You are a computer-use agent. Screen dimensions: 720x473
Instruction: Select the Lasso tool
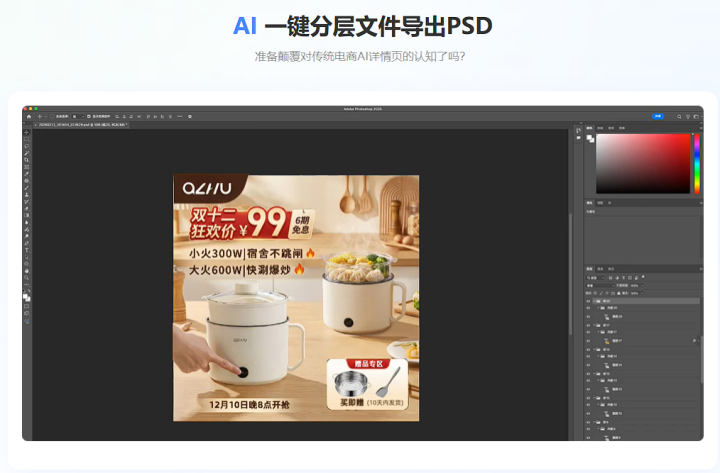point(28,146)
